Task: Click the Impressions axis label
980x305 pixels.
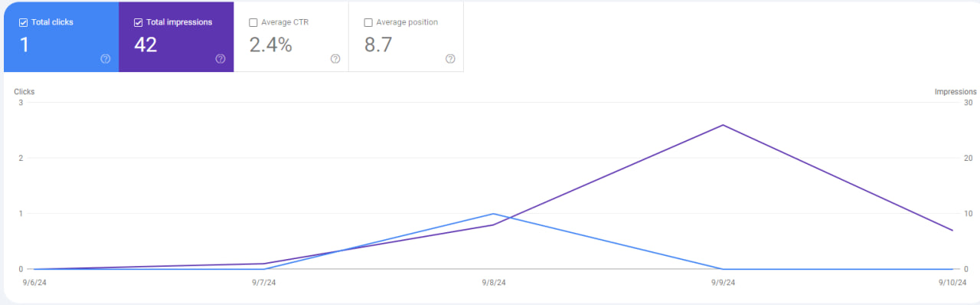Action: (955, 92)
